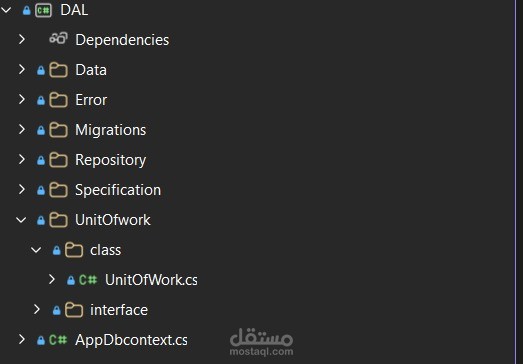This screenshot has width=523, height=364.
Task: Click the Data folder icon
Action: [x=58, y=70]
